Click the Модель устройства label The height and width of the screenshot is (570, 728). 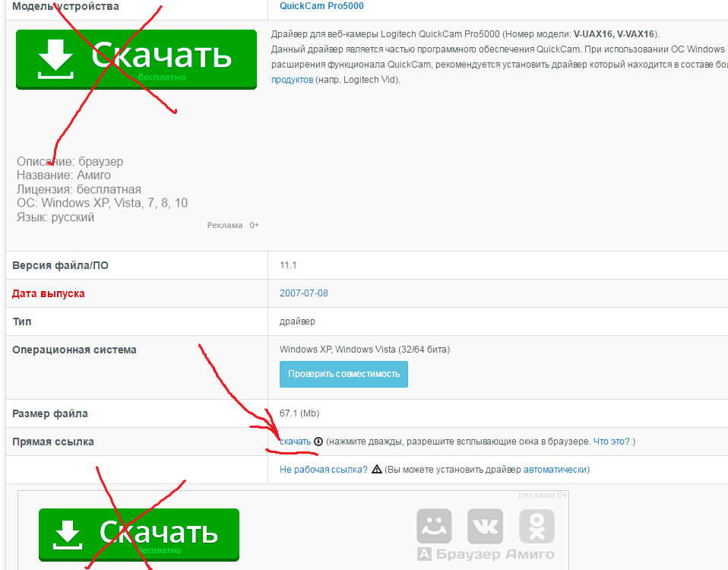65,6
